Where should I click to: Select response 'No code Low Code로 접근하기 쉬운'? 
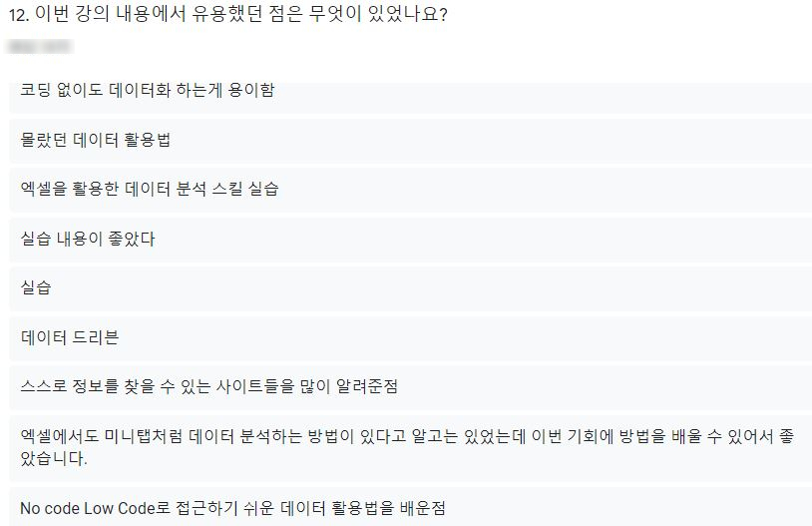coord(411,507)
